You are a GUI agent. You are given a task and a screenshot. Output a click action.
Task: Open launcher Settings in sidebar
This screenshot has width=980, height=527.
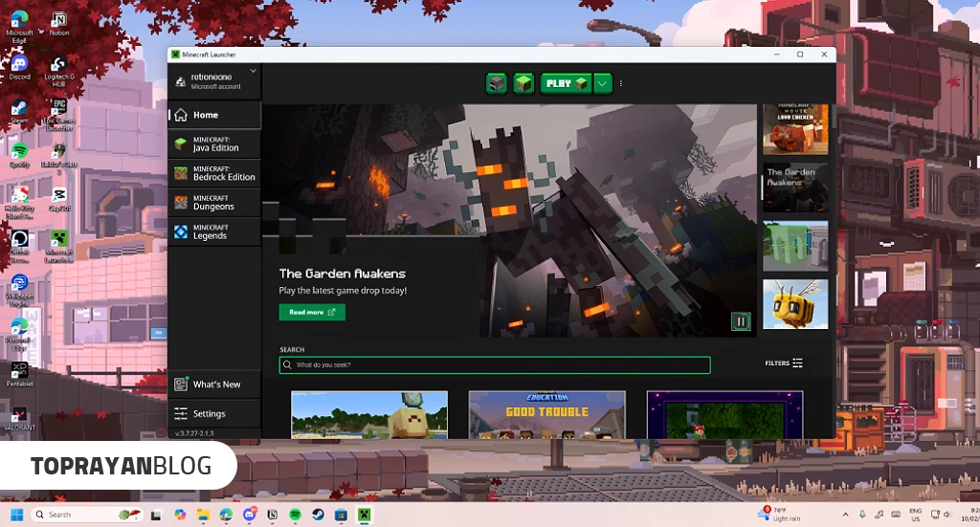pyautogui.click(x=214, y=413)
